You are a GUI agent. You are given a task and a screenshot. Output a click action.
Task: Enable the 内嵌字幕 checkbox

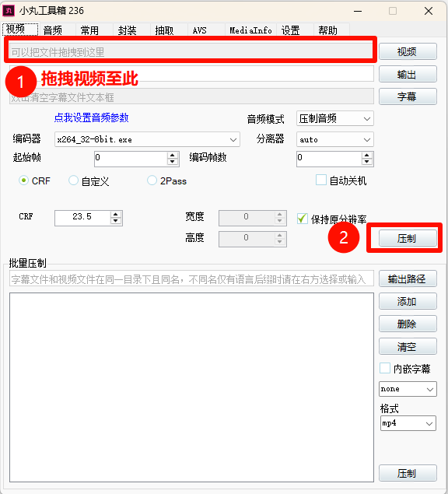(x=385, y=368)
